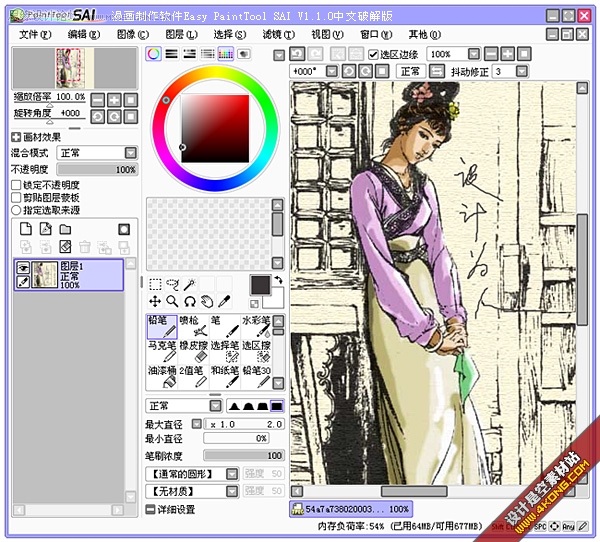Toggle the 选区边缘 checkbox
Viewport: 600px width, 542px height.
tap(373, 54)
